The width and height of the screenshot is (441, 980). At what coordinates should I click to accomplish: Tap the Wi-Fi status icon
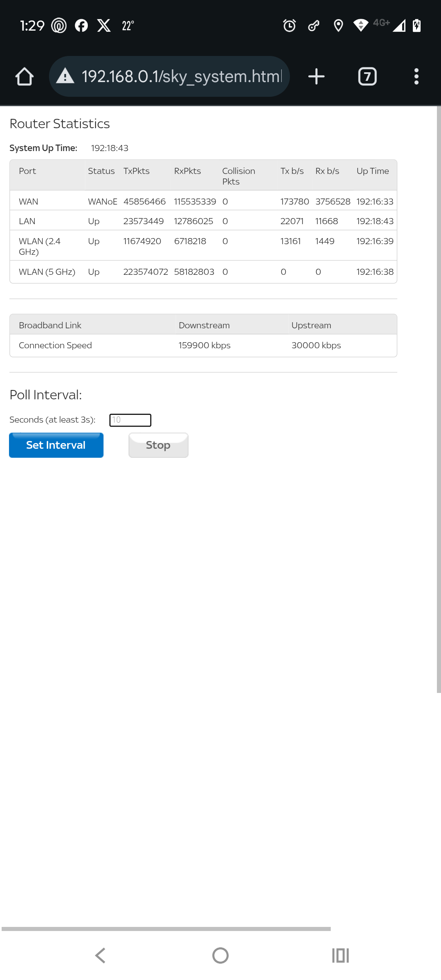[x=361, y=25]
